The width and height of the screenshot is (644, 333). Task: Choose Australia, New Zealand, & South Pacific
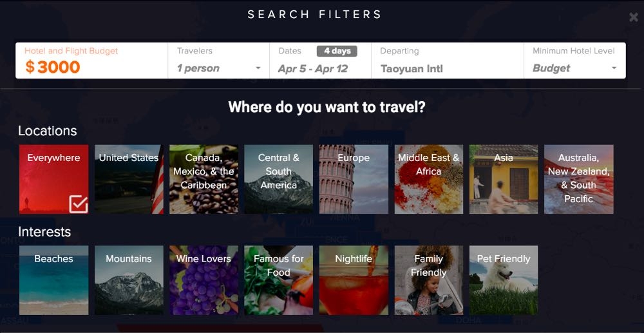pos(579,179)
